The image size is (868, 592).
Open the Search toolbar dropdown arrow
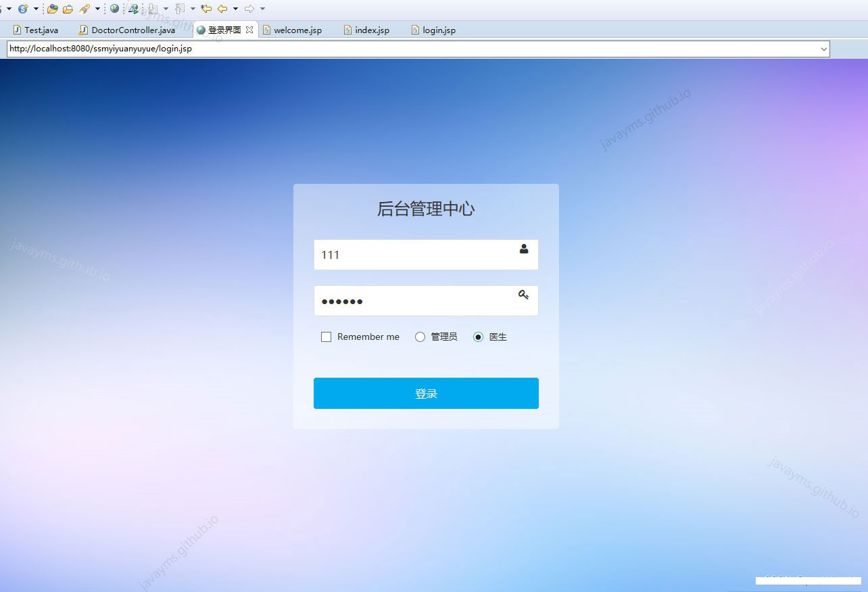tap(97, 8)
